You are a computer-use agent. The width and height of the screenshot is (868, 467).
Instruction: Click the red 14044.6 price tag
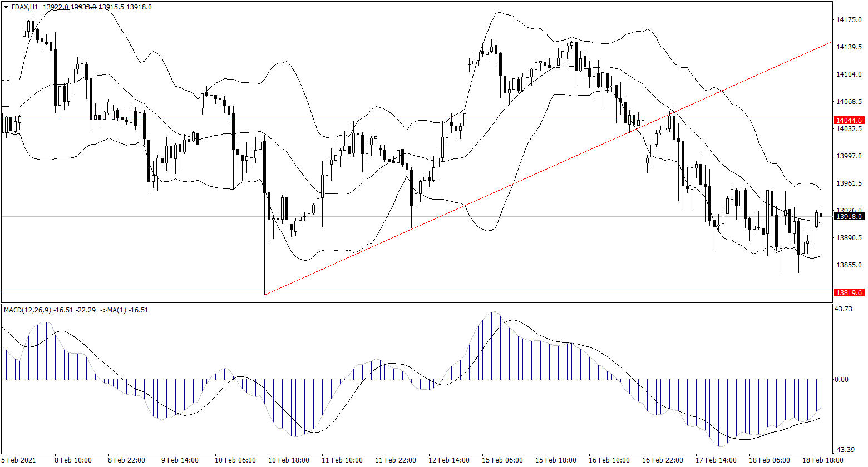[849, 120]
